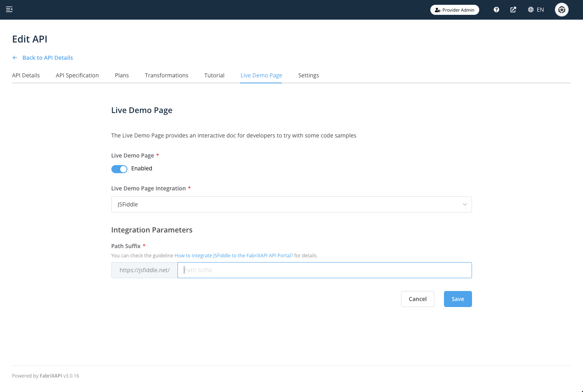Click the globe language icon
Image resolution: width=583 pixels, height=392 pixels.
531,10
